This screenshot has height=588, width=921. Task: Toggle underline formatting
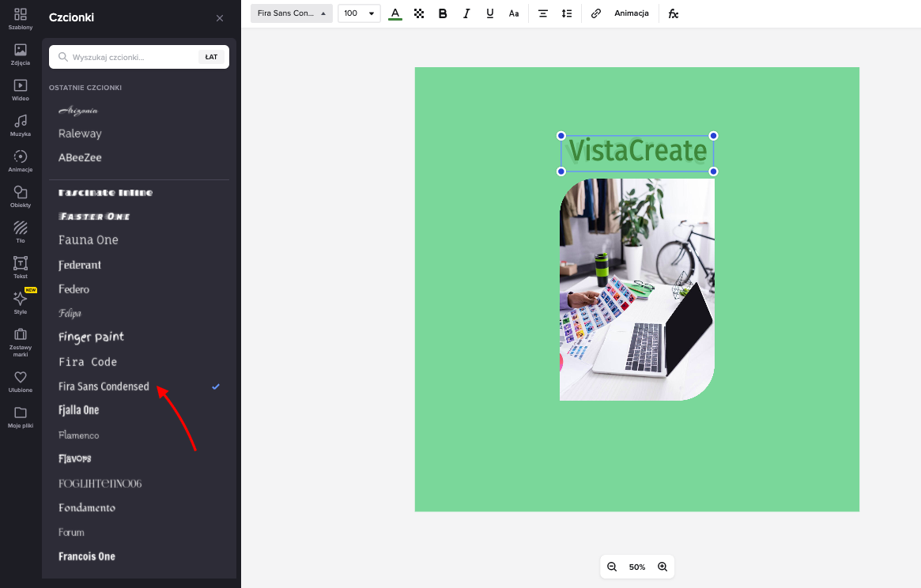pos(490,13)
